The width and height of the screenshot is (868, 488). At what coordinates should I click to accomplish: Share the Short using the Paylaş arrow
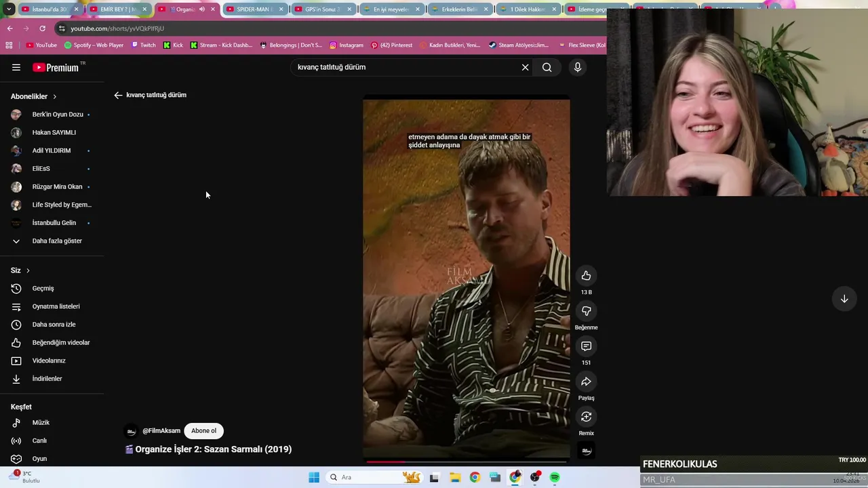pos(586,382)
